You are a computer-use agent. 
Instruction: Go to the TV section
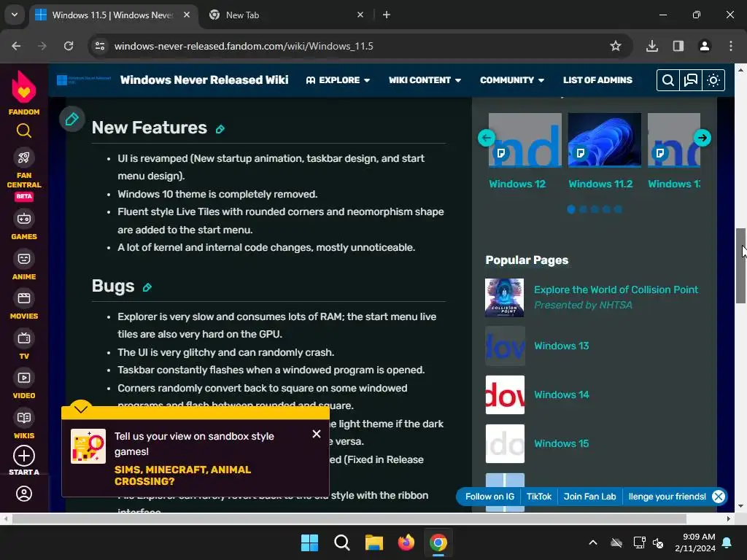click(x=24, y=345)
